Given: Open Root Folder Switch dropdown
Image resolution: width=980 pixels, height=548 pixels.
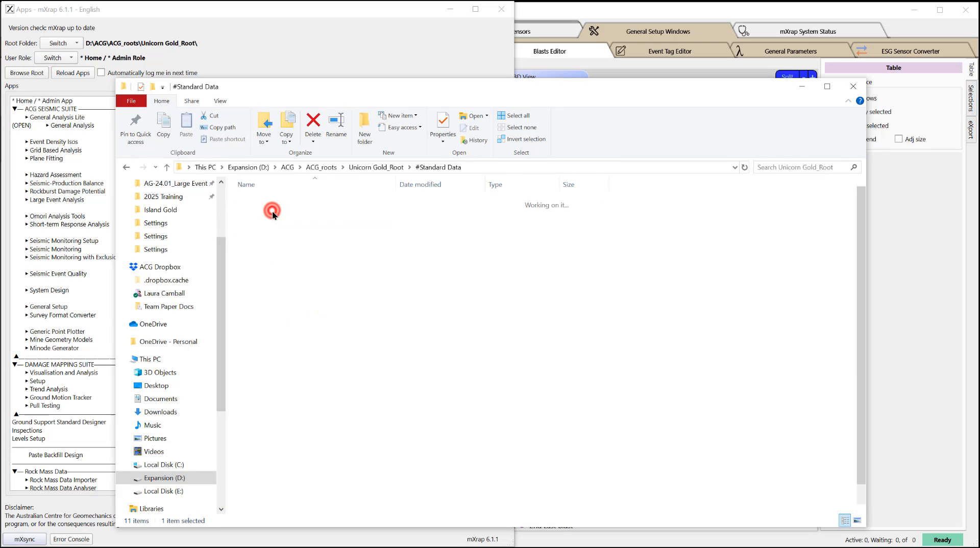Looking at the screenshot, I should (62, 43).
